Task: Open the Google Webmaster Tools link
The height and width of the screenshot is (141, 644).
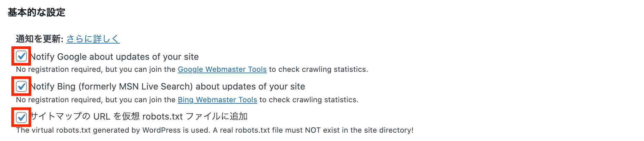Action: pos(222,69)
